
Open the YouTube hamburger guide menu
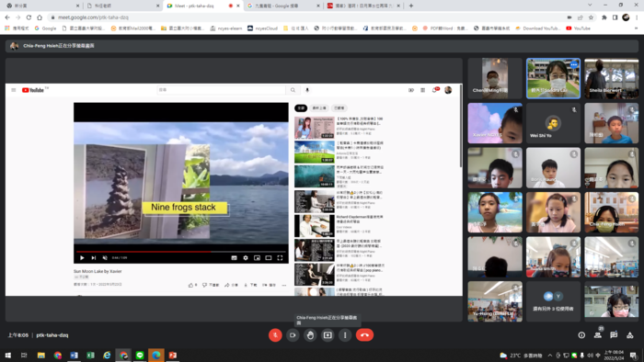pos(14,90)
